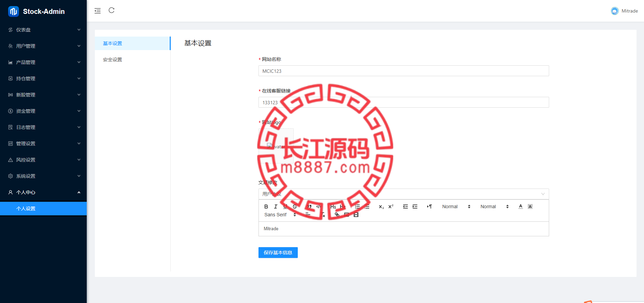The image size is (644, 303).
Task: Insert a blockquote in the editor
Action: pos(309,207)
